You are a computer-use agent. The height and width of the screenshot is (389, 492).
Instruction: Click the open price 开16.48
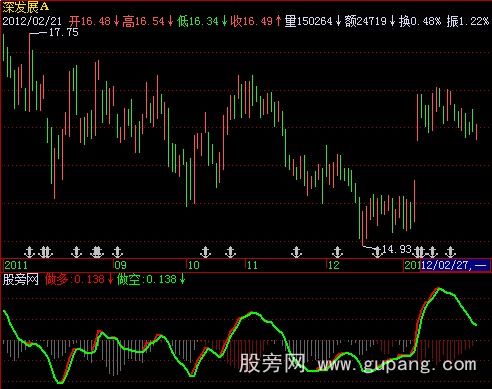tap(90, 22)
